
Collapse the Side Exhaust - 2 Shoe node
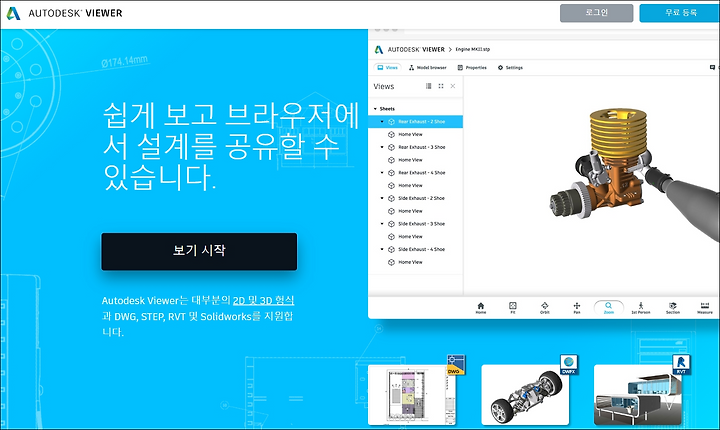(x=382, y=198)
